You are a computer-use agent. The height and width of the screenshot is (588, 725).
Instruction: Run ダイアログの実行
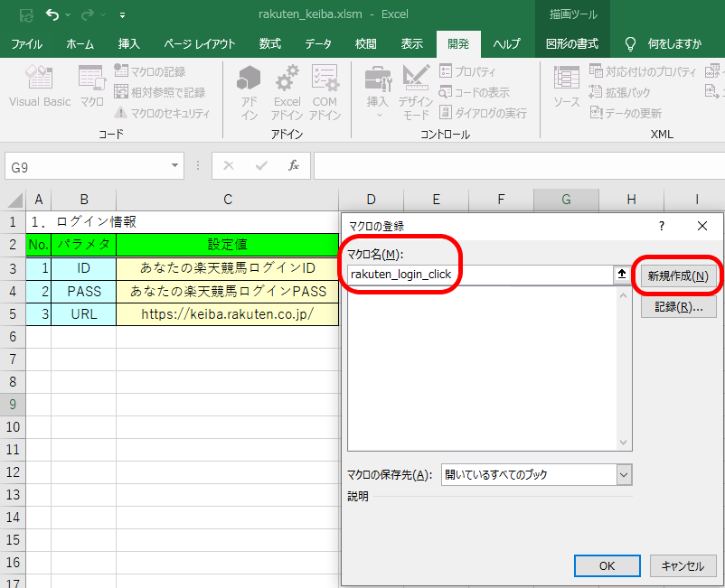(483, 113)
